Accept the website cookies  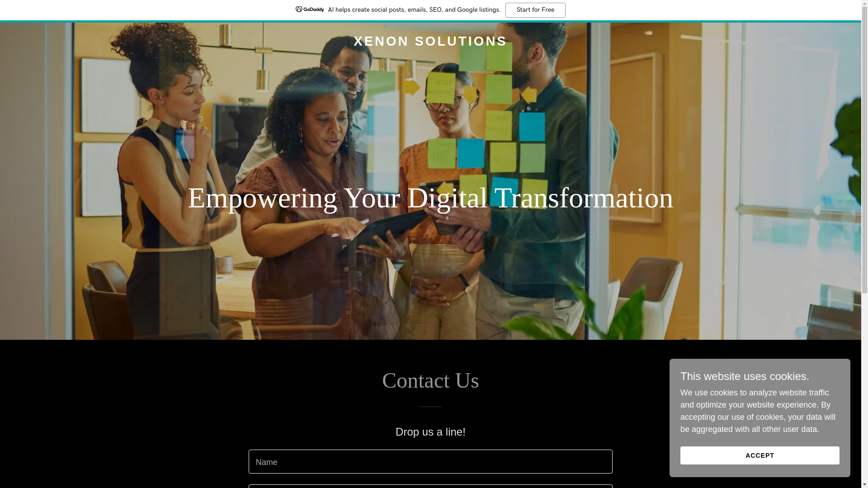759,455
